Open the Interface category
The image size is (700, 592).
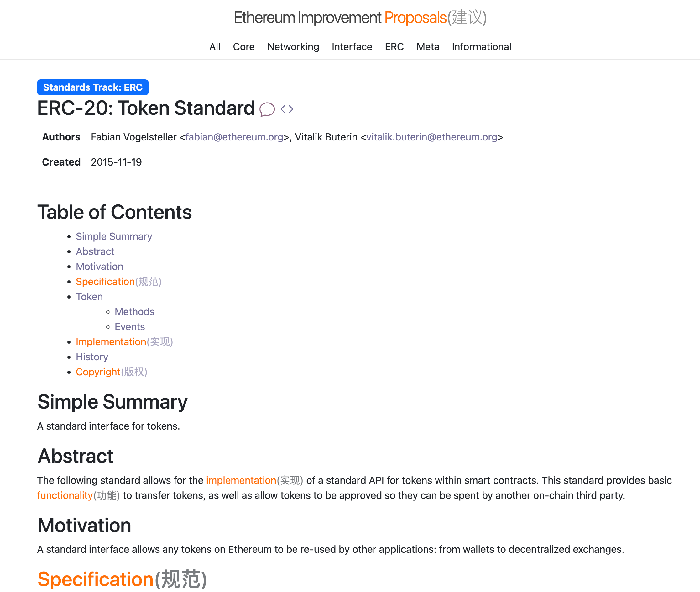pyautogui.click(x=352, y=47)
